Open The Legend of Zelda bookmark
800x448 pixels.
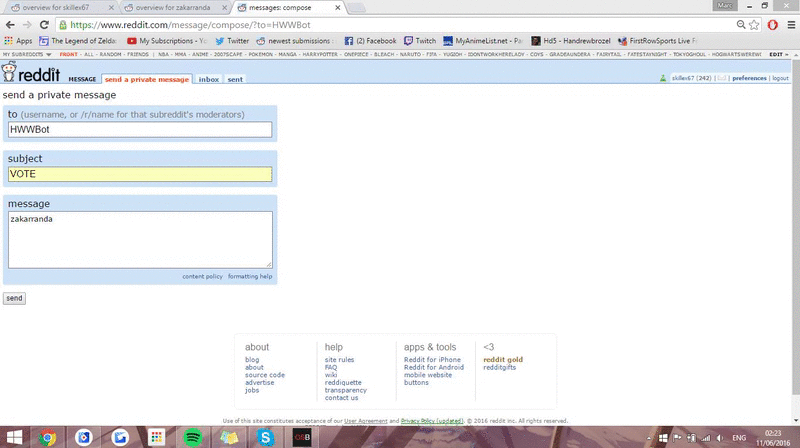[78, 41]
